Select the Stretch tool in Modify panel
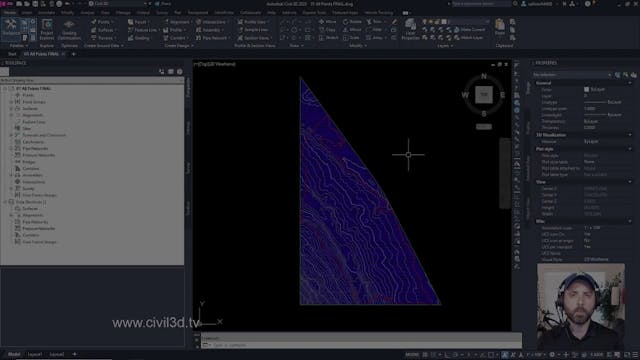The width and height of the screenshot is (640, 360). point(329,38)
